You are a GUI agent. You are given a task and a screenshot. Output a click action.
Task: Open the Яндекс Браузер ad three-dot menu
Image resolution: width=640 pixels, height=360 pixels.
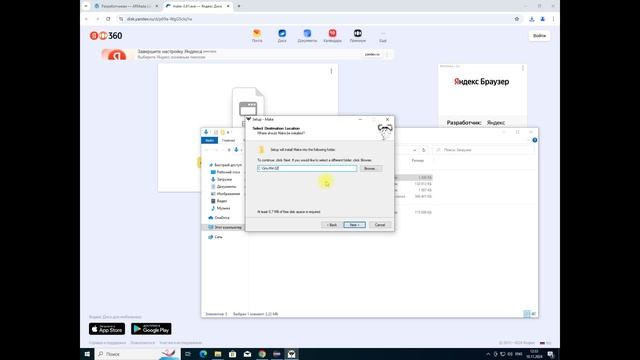click(522, 68)
